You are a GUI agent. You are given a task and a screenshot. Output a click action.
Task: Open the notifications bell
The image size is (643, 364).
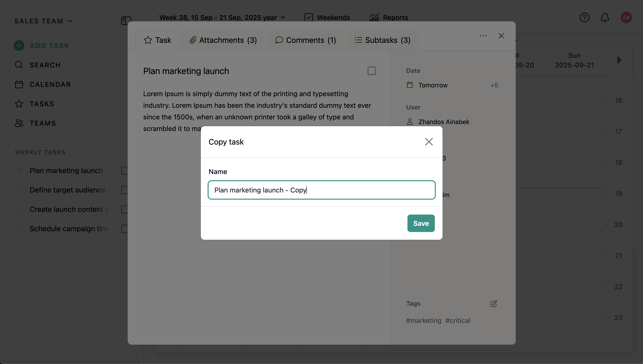[x=605, y=17]
